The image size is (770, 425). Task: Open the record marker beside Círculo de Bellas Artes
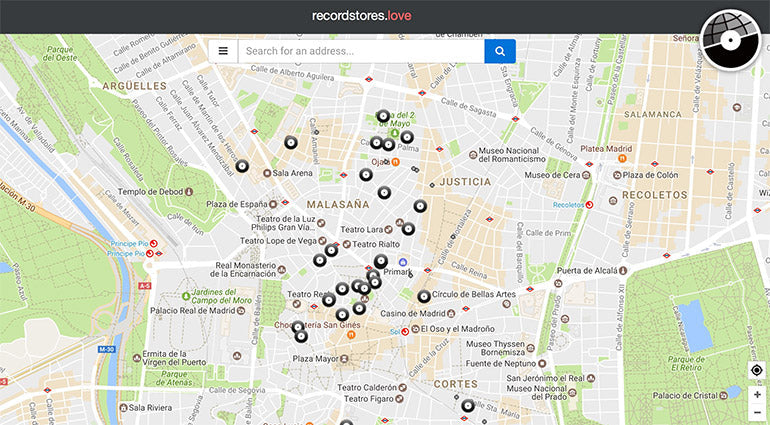pyautogui.click(x=424, y=296)
